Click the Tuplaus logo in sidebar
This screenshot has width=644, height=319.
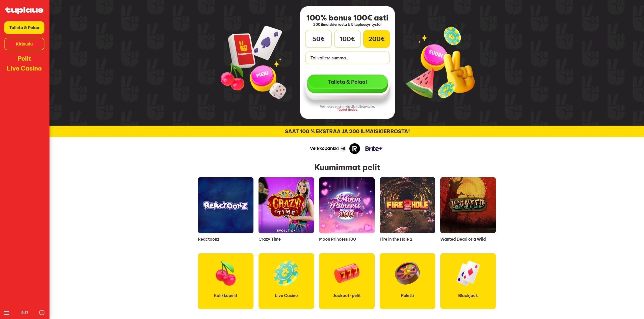point(24,10)
